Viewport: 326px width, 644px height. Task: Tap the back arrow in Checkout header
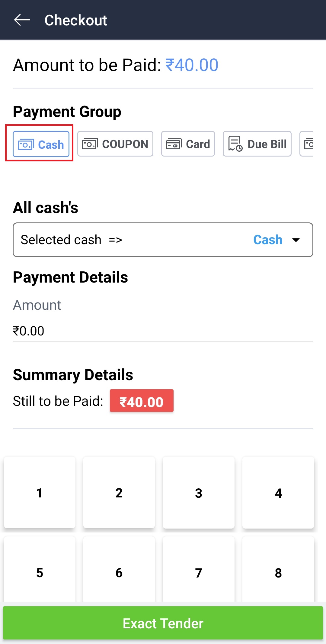[22, 20]
